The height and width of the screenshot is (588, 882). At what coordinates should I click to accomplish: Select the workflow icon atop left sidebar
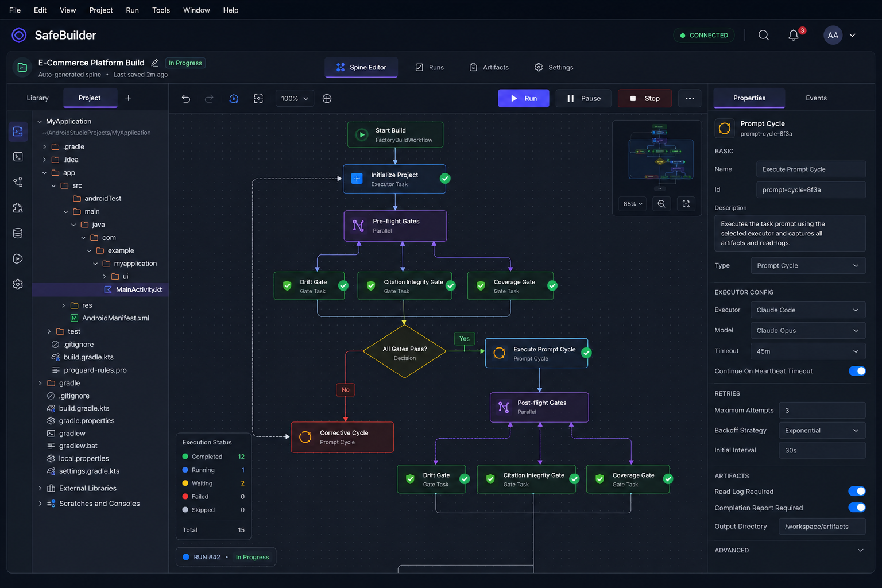pos(18,131)
